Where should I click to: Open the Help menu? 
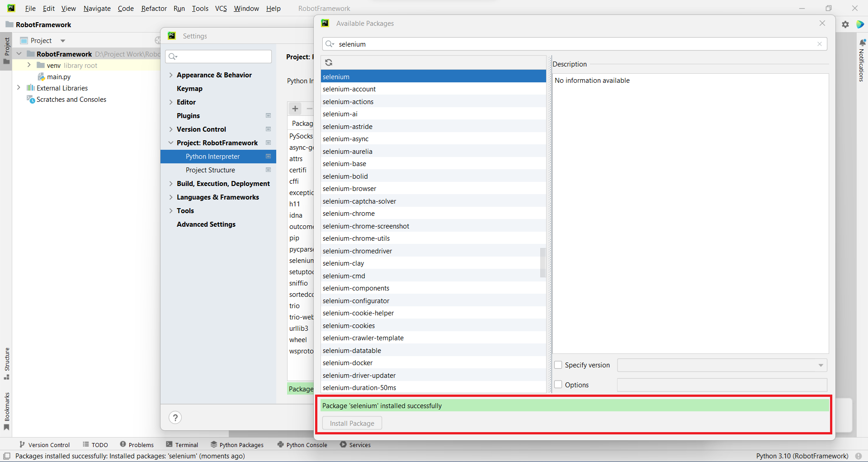click(273, 9)
